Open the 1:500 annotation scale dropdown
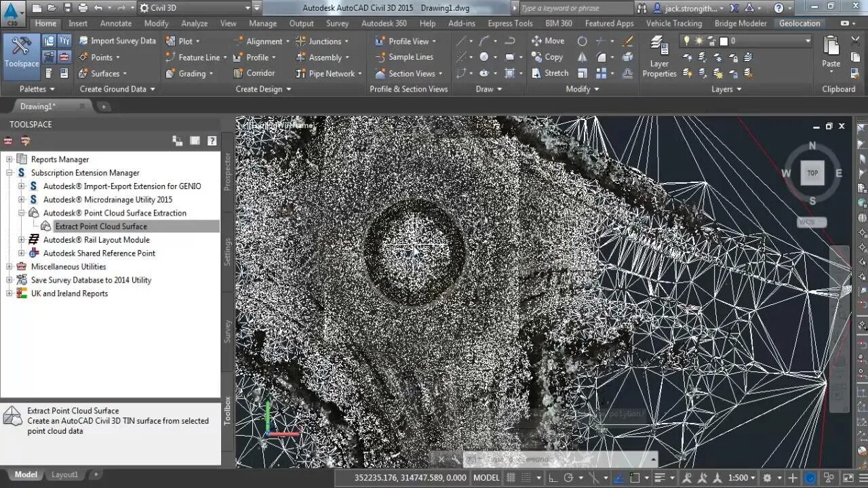Image resolution: width=868 pixels, height=488 pixels. (x=743, y=477)
